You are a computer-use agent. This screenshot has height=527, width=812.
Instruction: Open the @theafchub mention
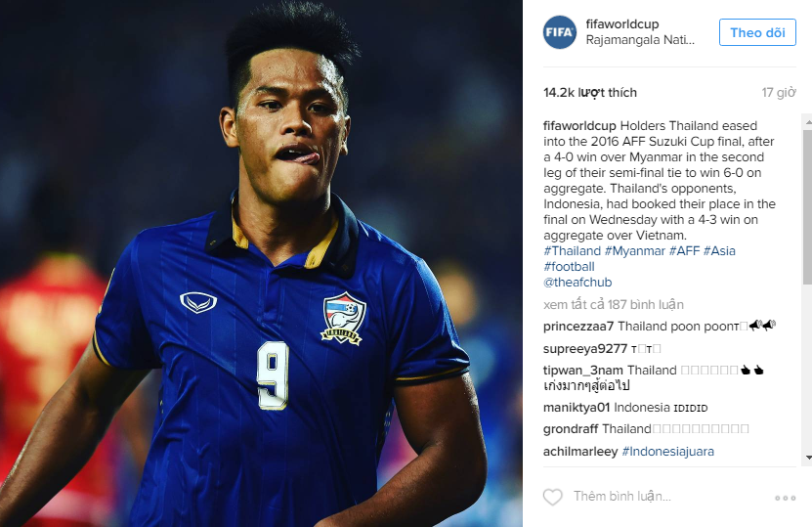click(577, 283)
